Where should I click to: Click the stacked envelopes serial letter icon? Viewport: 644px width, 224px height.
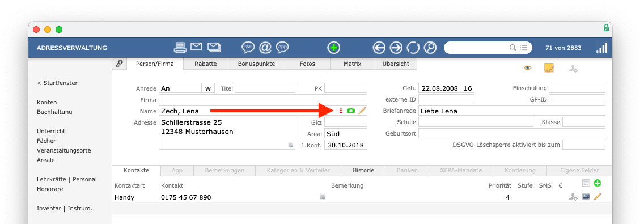214,48
